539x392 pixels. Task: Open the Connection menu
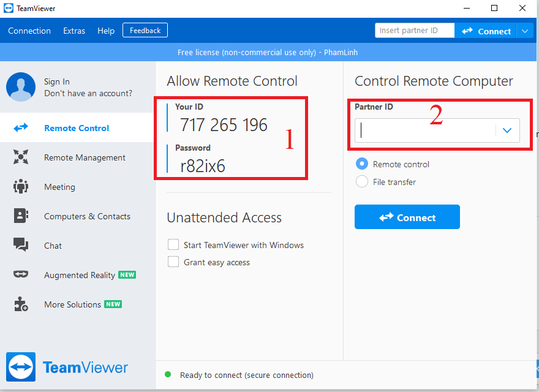29,31
